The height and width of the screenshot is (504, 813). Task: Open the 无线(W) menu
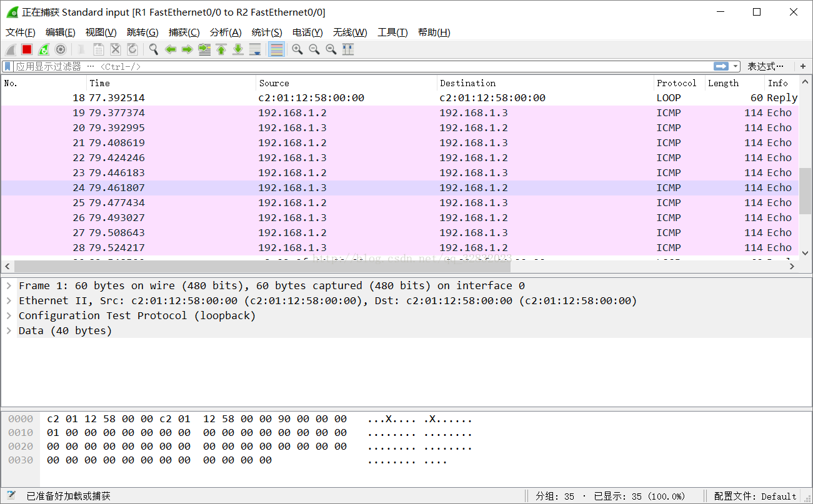pyautogui.click(x=350, y=32)
